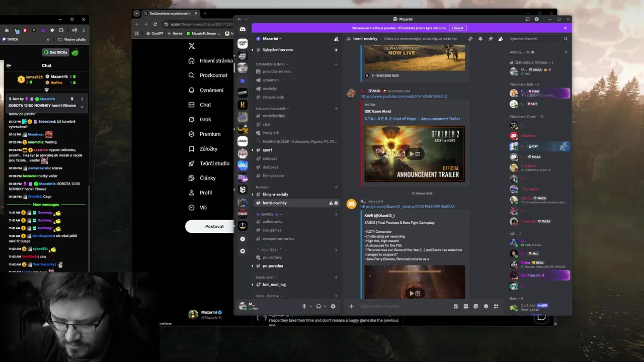The image size is (644, 362).
Task: Open Grok in X sidebar
Action: tap(199, 119)
